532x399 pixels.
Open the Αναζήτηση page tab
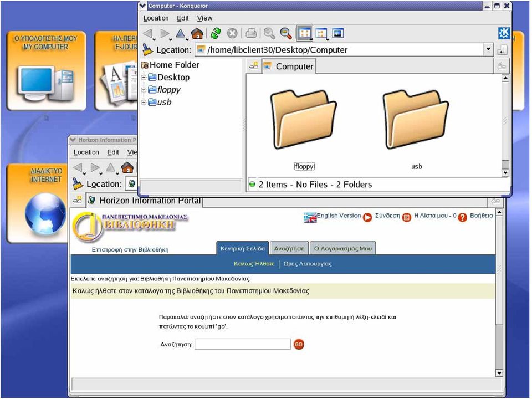pyautogui.click(x=289, y=248)
